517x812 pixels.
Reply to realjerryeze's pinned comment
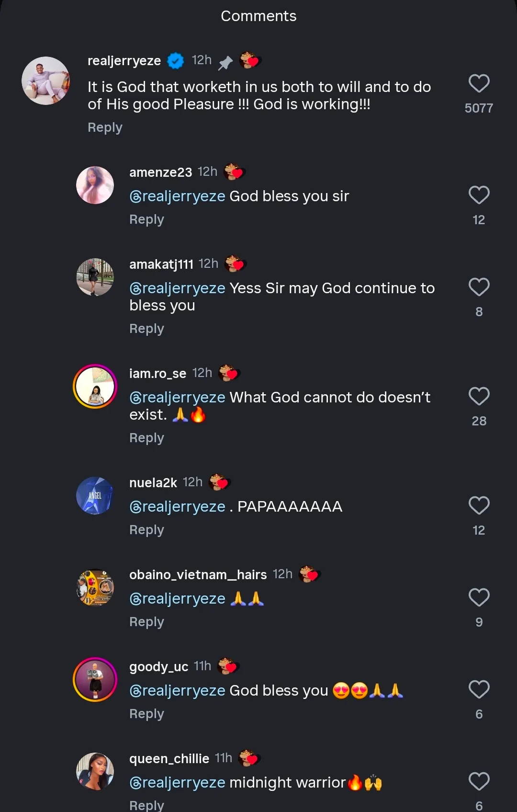coord(105,127)
